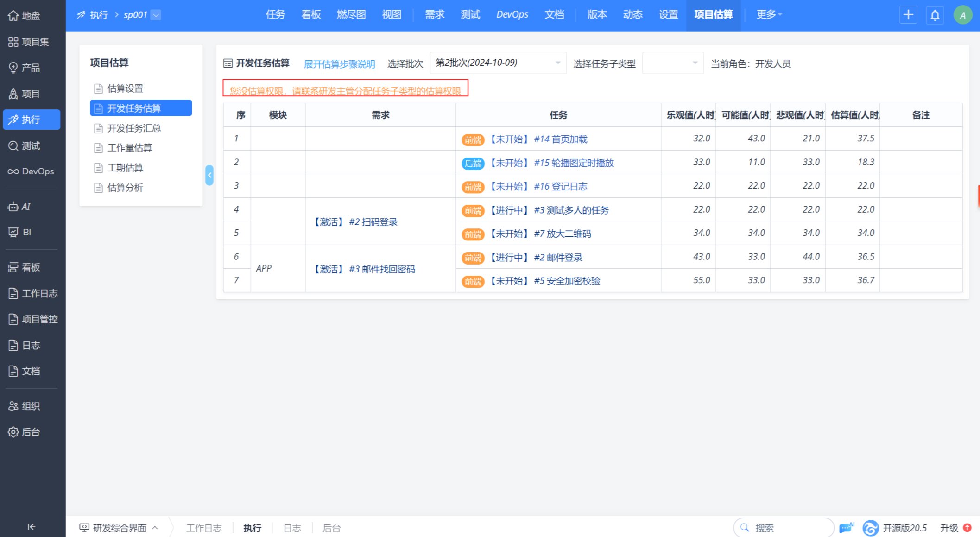Open the AI chat icon near search
The width and height of the screenshot is (980, 537).
point(846,528)
